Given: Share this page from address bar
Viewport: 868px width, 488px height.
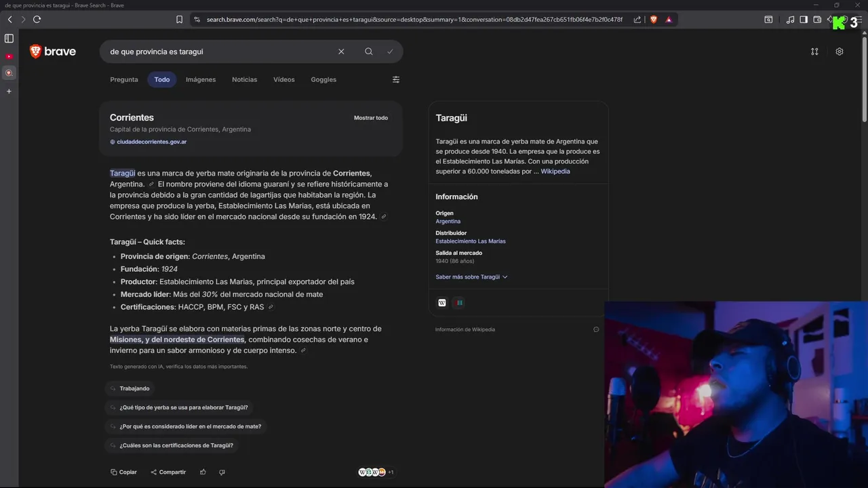Looking at the screenshot, I should [x=637, y=20].
